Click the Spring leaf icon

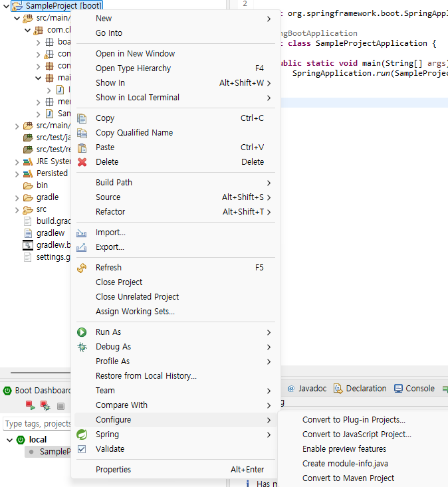(82, 435)
